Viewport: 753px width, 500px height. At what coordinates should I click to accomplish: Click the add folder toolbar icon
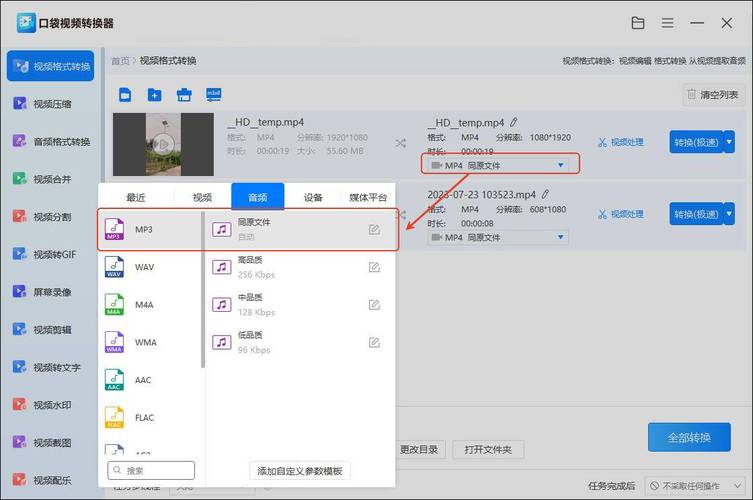tap(154, 95)
